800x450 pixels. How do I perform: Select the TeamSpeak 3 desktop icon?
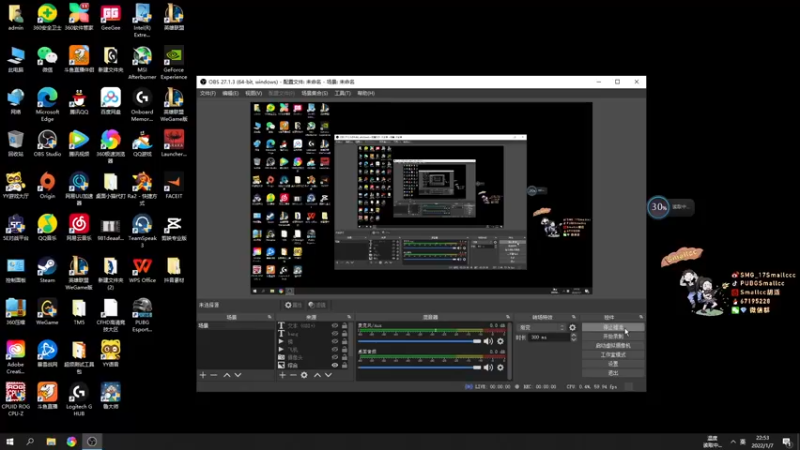(142, 231)
